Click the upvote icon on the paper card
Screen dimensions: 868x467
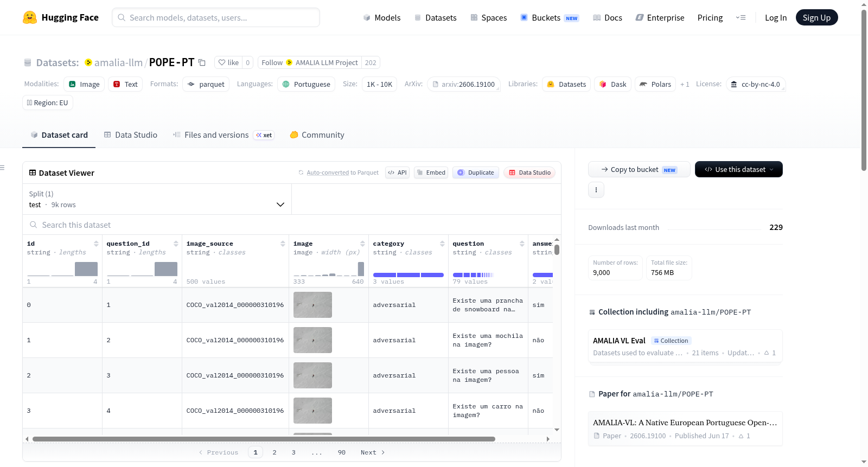[741, 436]
